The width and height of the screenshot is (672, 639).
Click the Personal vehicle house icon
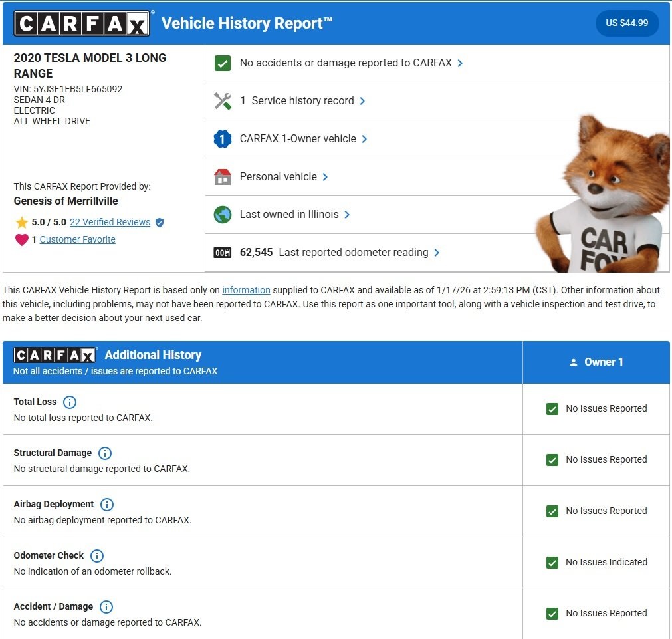(222, 177)
